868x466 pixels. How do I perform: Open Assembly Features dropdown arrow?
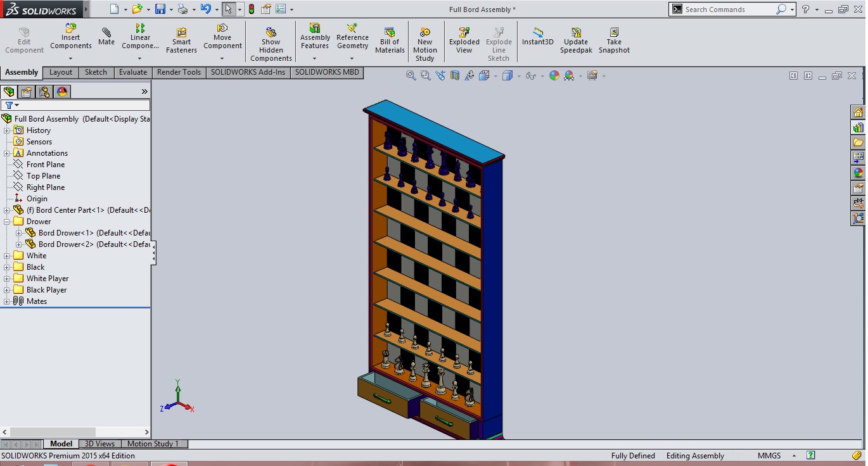[314, 58]
